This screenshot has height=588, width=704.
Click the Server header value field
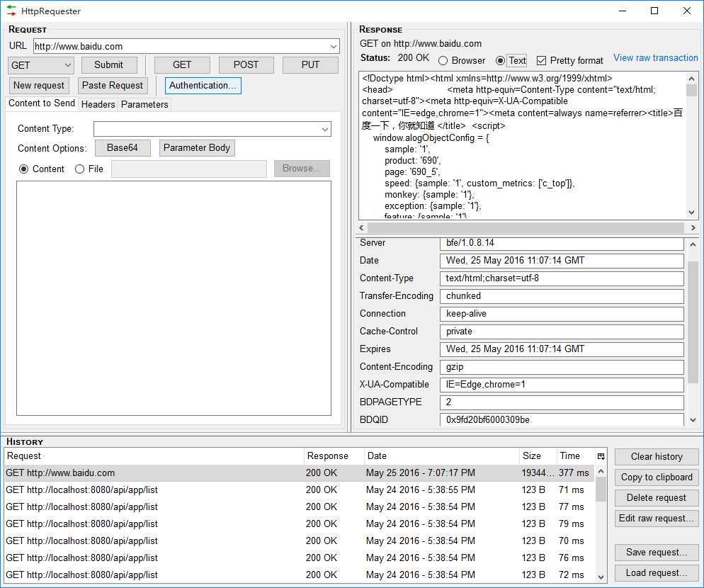tap(562, 244)
